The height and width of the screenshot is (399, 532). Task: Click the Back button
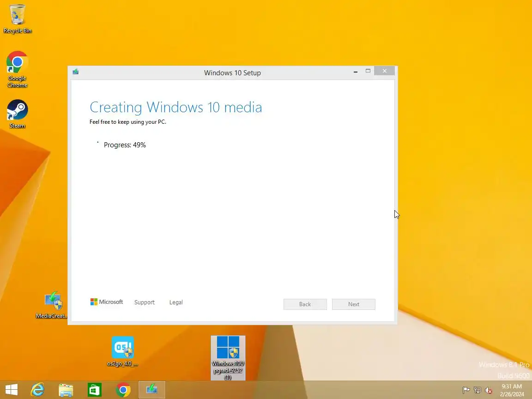click(x=305, y=304)
